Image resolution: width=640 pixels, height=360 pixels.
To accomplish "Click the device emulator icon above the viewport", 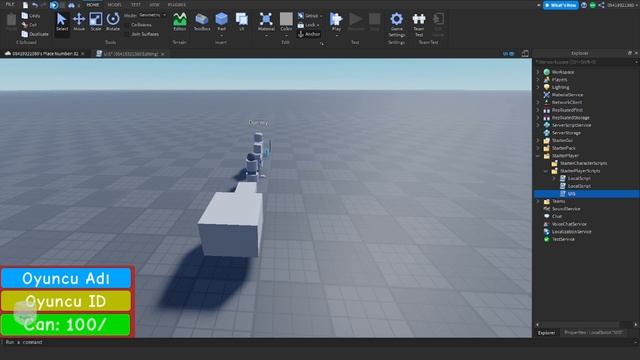I will (525, 53).
